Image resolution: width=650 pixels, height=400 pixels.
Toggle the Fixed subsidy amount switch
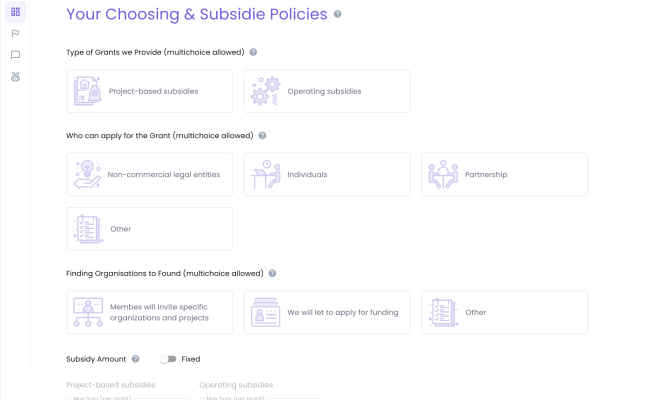click(x=168, y=359)
